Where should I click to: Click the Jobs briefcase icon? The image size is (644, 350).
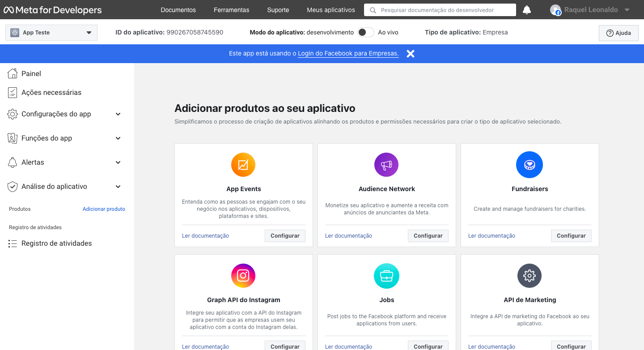386,275
